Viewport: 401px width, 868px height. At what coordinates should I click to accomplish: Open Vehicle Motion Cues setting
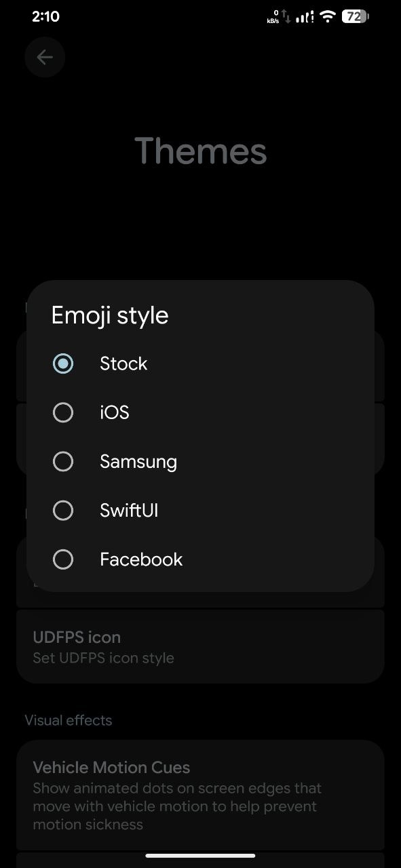pyautogui.click(x=200, y=794)
